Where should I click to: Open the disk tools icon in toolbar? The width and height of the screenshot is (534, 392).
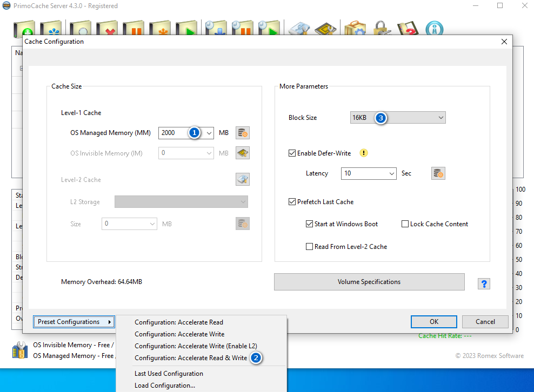coord(299,28)
